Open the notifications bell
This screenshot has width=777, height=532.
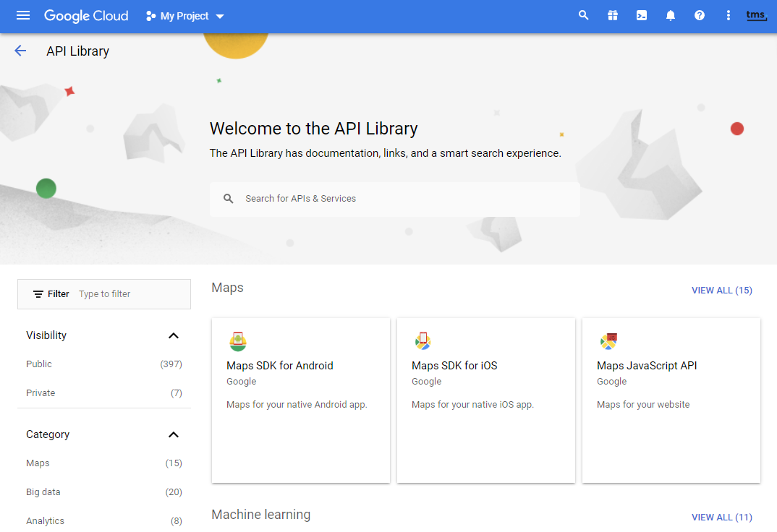click(x=671, y=15)
